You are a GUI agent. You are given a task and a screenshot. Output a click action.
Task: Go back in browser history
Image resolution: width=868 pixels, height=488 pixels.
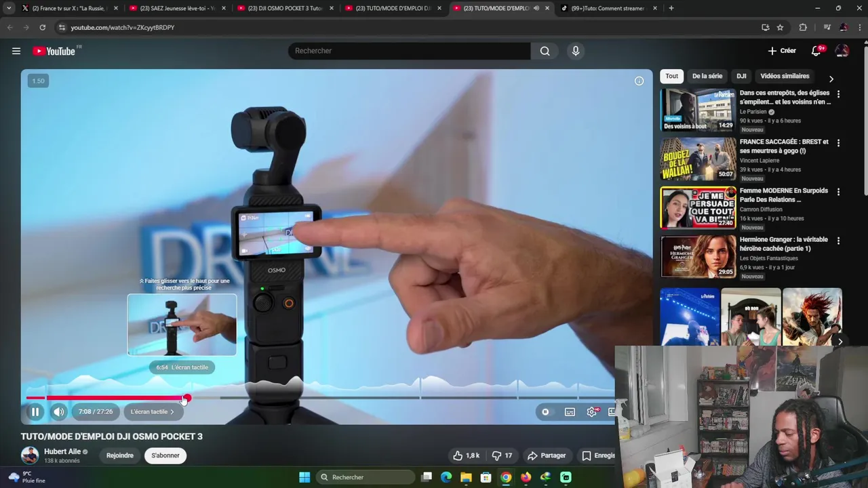click(9, 27)
